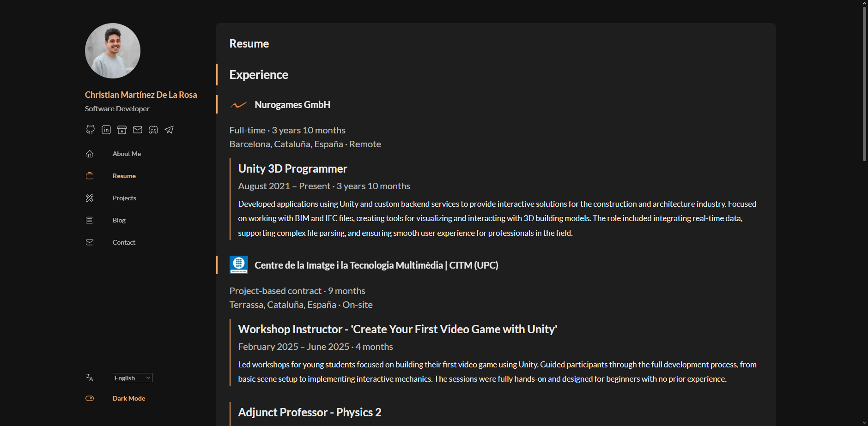Click 'Project-based contract · 9 months' text
The image size is (868, 426).
pyautogui.click(x=297, y=291)
